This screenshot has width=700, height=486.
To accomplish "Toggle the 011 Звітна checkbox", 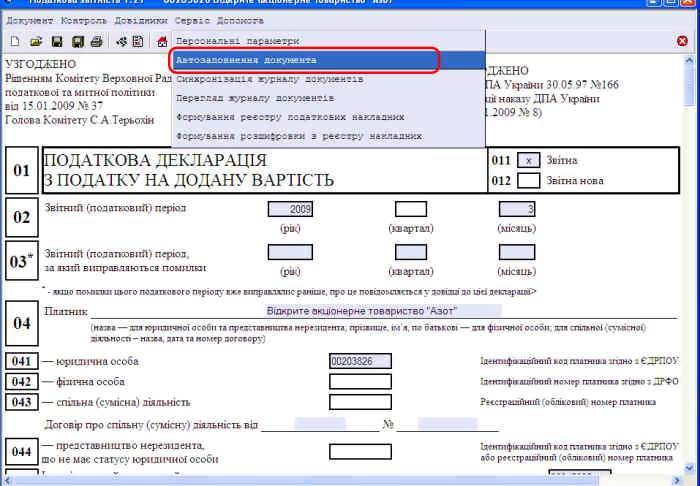I will pos(529,160).
